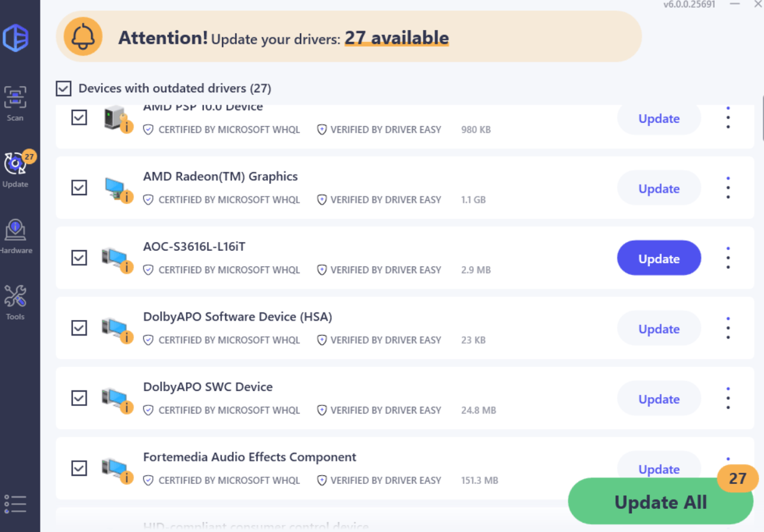Open the bottom sidebar menu list icon
The height and width of the screenshot is (532, 764).
pos(15,504)
